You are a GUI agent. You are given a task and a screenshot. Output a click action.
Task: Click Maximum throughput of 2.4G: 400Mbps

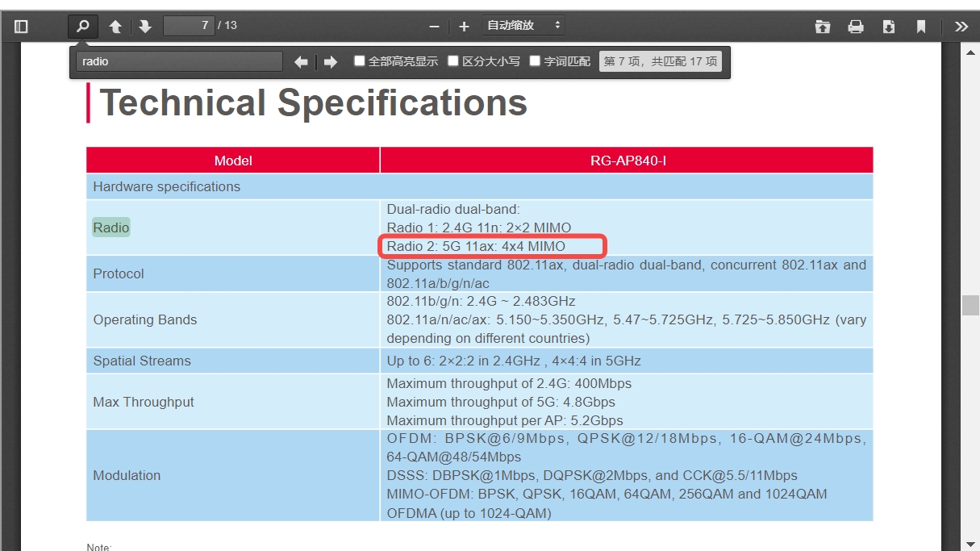(x=509, y=383)
